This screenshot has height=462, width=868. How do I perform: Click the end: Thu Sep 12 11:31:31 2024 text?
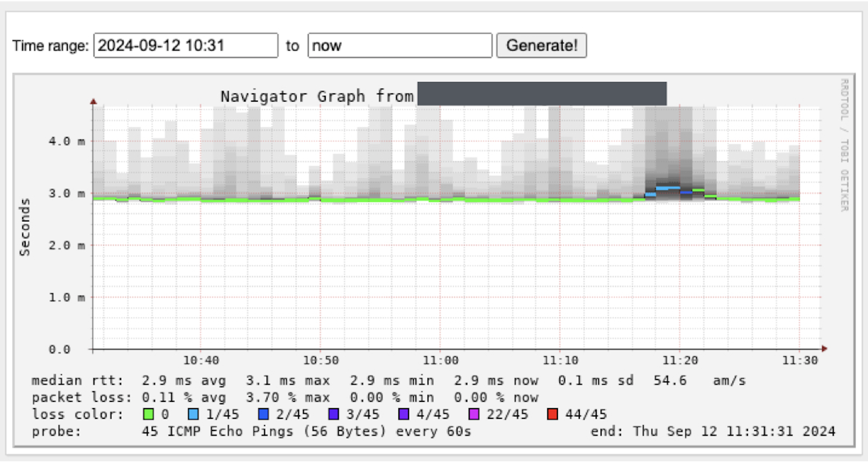pyautogui.click(x=713, y=431)
